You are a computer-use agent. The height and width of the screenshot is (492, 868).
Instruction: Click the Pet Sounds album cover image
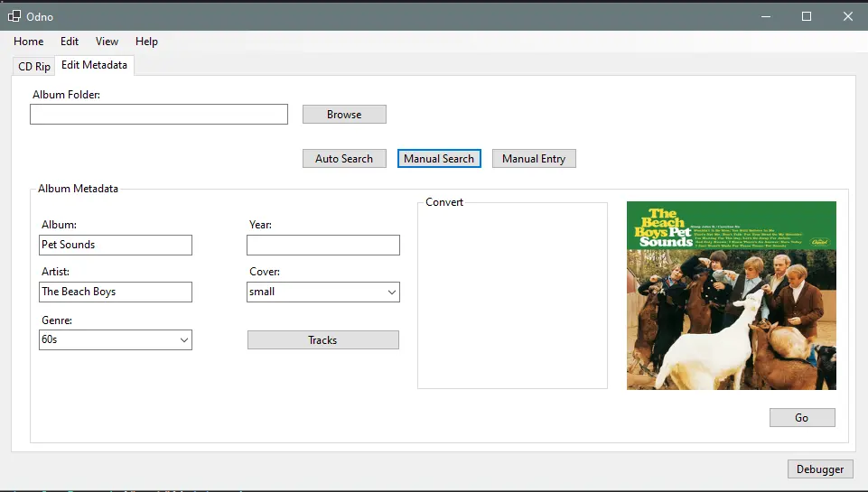pos(732,295)
